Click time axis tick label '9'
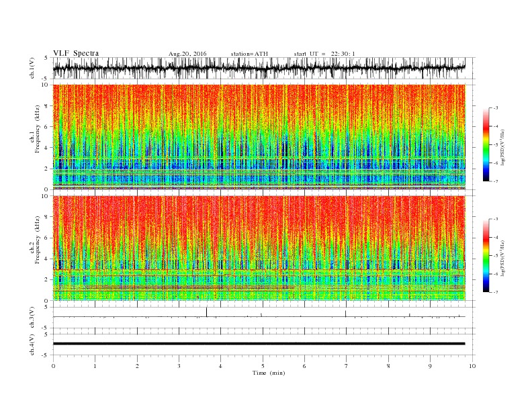This screenshot has height=411, width=532. click(430, 366)
